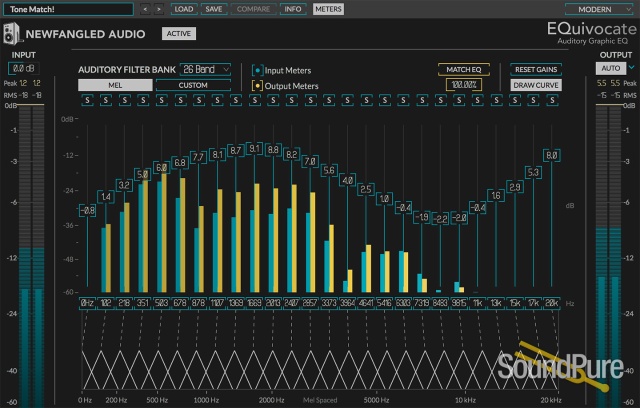Solo the first band with leftmost S button
Viewport: 640px width, 408px height.
click(87, 100)
